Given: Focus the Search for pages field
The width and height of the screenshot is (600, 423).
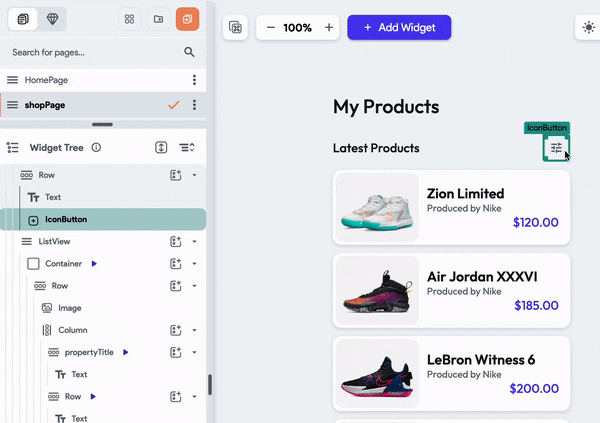Looking at the screenshot, I should click(103, 52).
